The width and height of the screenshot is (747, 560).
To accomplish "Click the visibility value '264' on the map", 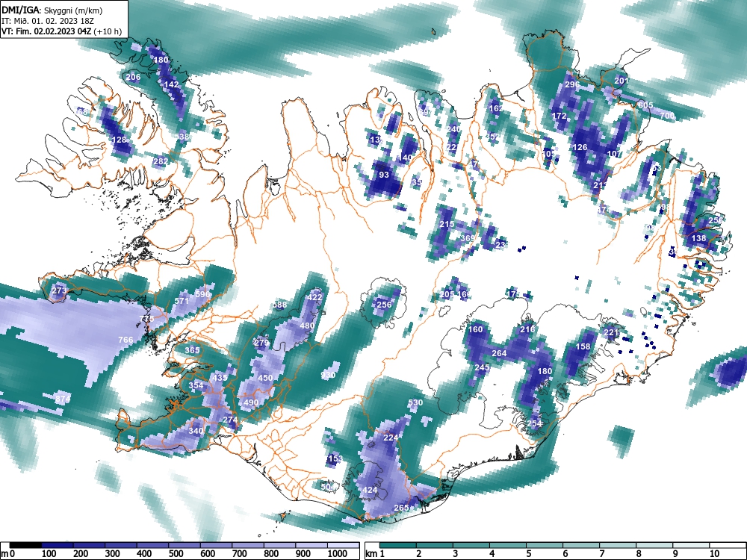I will pos(499,354).
